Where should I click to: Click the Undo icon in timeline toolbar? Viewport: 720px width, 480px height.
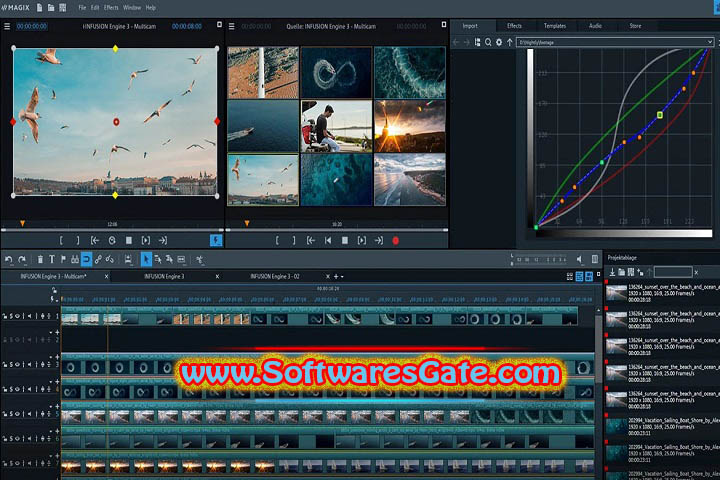pos(9,260)
